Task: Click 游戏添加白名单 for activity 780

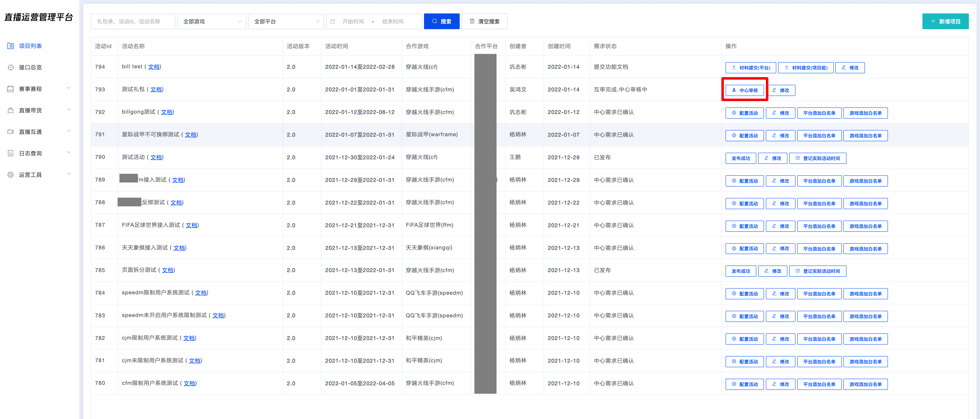Action: (865, 384)
